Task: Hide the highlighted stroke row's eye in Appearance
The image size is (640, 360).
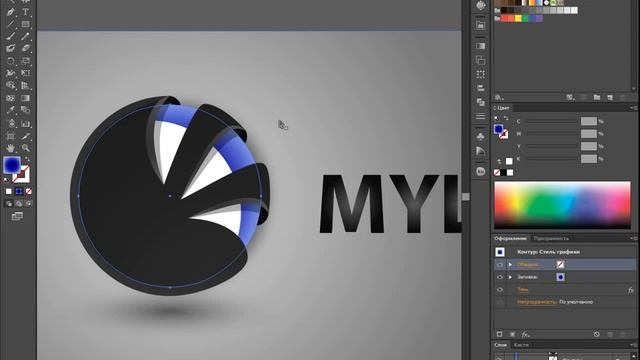Action: 500,264
